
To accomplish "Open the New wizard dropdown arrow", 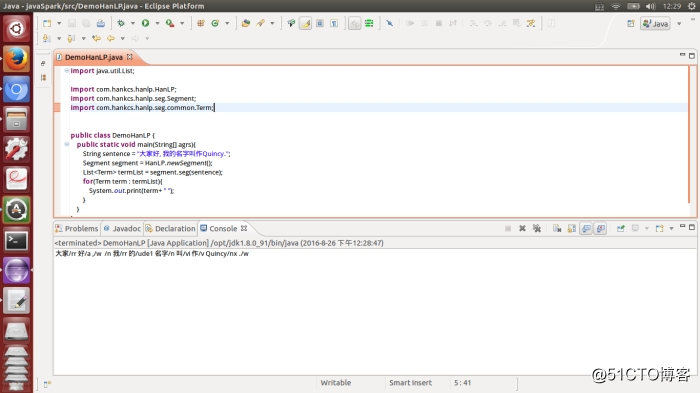I will [59, 23].
